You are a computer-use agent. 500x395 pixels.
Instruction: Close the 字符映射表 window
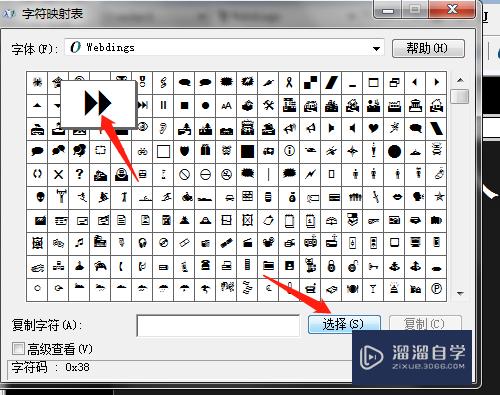(452, 9)
